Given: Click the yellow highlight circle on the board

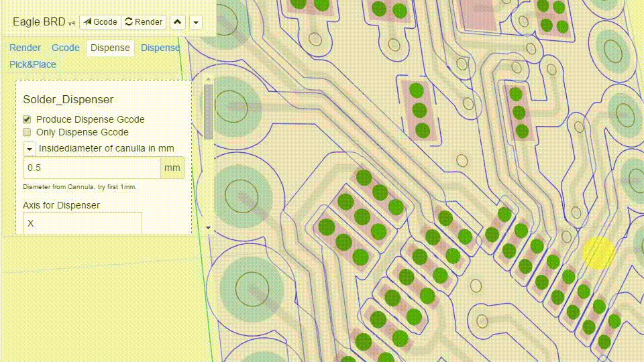Looking at the screenshot, I should click(598, 253).
